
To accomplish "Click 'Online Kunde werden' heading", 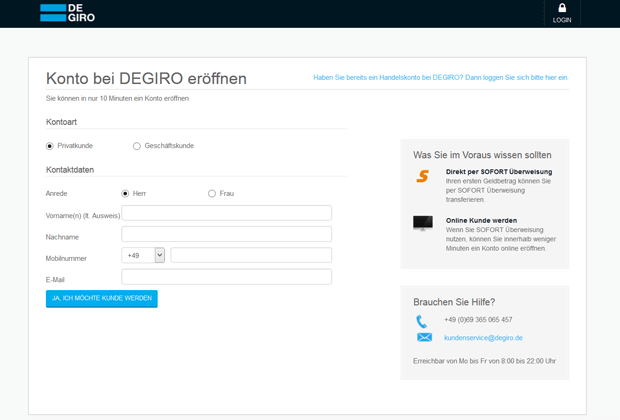I will [x=481, y=220].
